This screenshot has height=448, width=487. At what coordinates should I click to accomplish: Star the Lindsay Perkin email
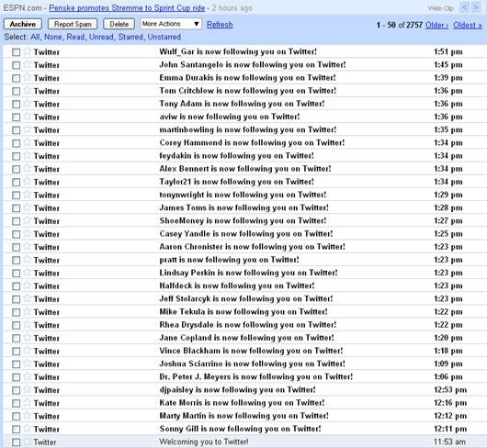(x=28, y=273)
